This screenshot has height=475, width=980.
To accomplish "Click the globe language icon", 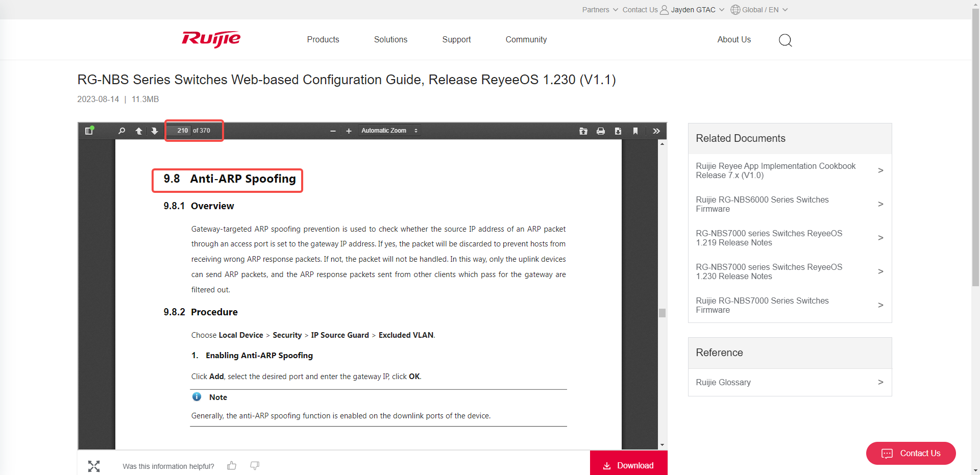I will coord(735,10).
